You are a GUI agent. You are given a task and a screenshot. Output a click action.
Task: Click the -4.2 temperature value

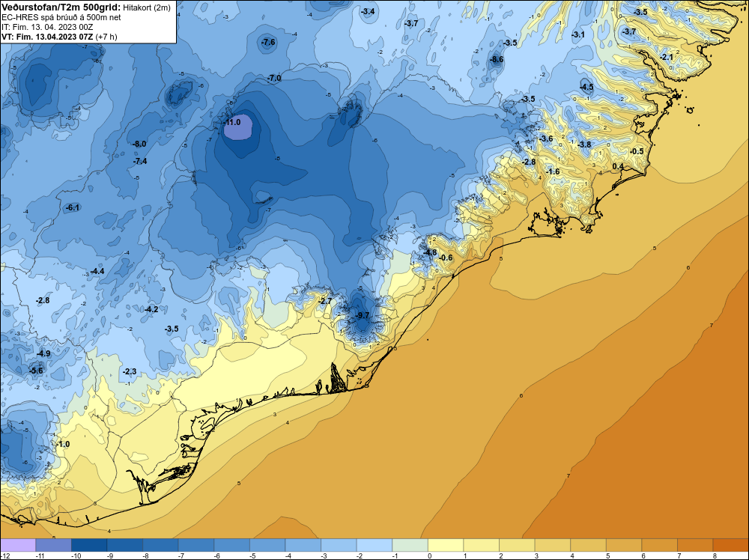[x=151, y=309]
